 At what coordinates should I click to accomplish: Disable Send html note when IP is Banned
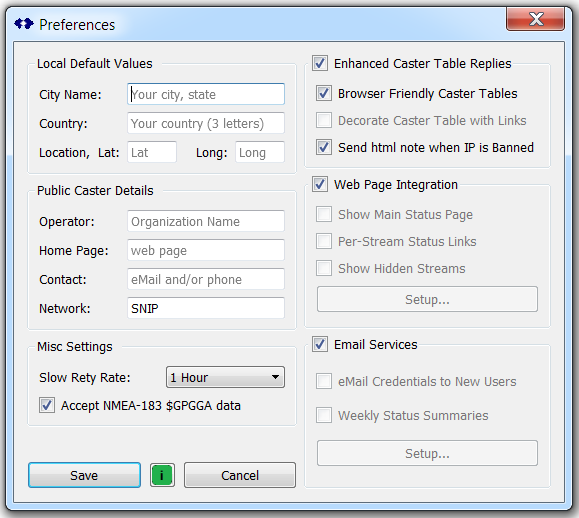pos(324,147)
